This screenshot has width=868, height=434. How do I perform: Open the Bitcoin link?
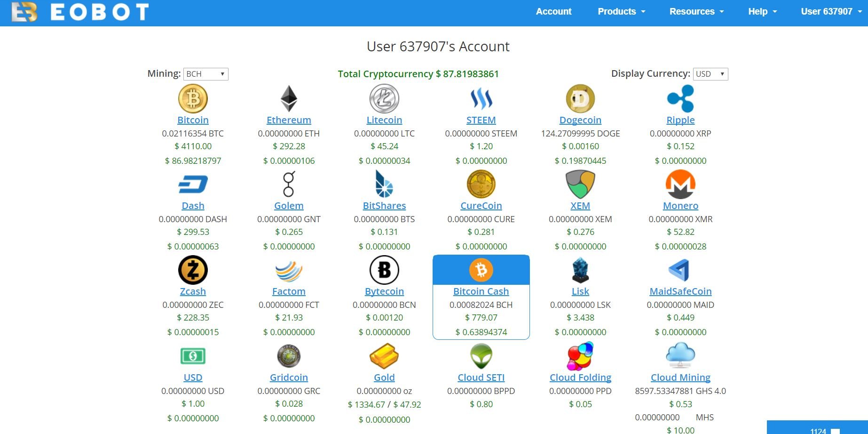[193, 120]
